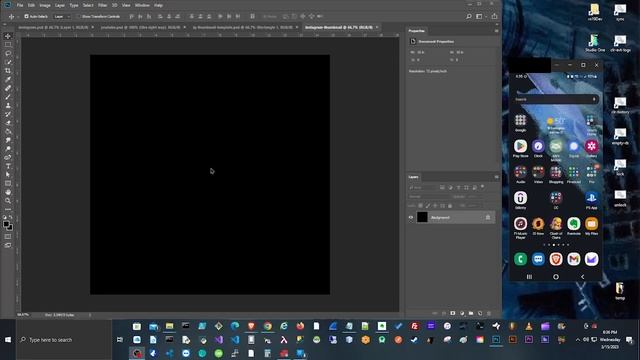Click the Layers panel tab

tap(413, 177)
